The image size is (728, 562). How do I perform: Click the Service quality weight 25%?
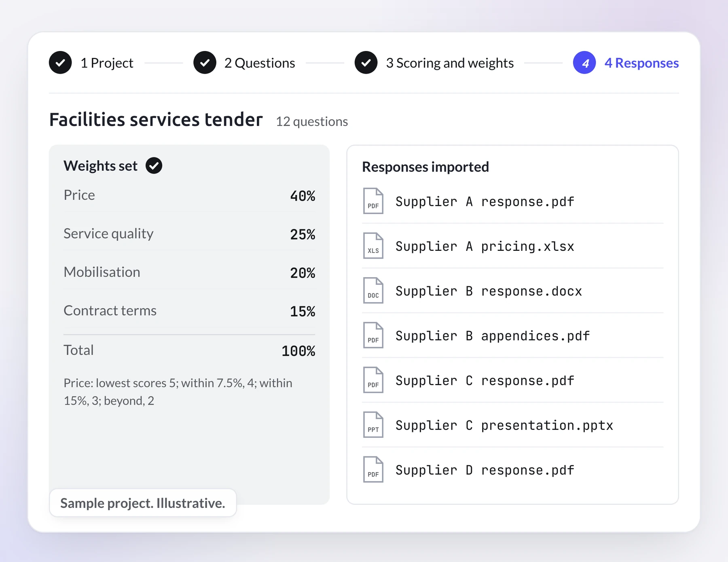coord(303,234)
